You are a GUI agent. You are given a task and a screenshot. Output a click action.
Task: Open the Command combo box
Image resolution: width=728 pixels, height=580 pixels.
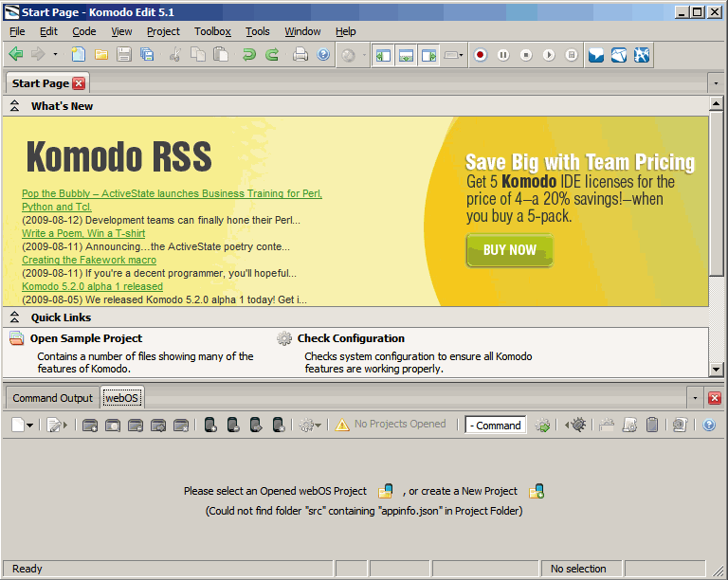click(x=496, y=425)
